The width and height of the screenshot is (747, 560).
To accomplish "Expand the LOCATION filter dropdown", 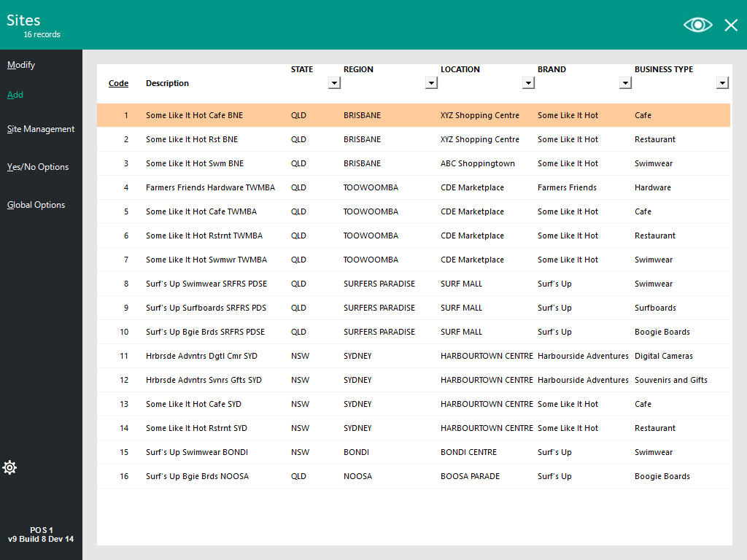I will click(x=528, y=83).
